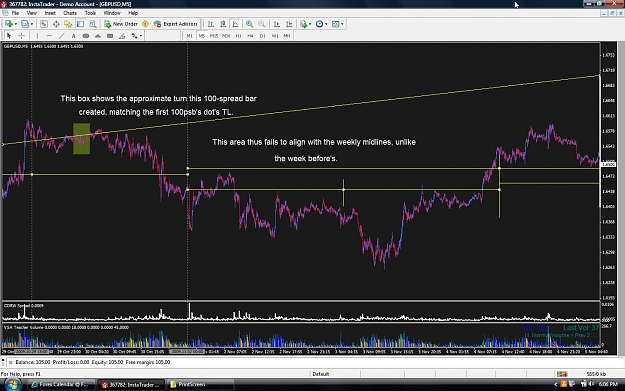Select the Triangle shape tool
625x391 pixels.
tap(98, 36)
